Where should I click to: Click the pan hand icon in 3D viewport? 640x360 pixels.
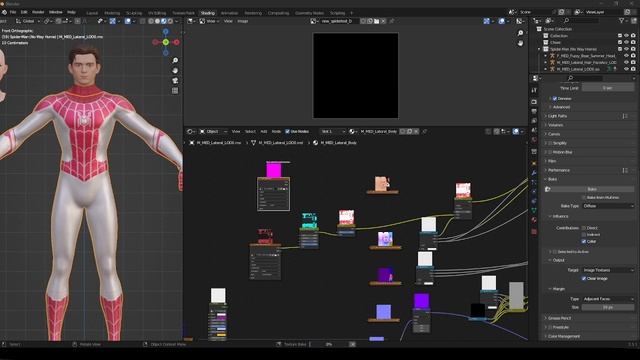tap(175, 71)
